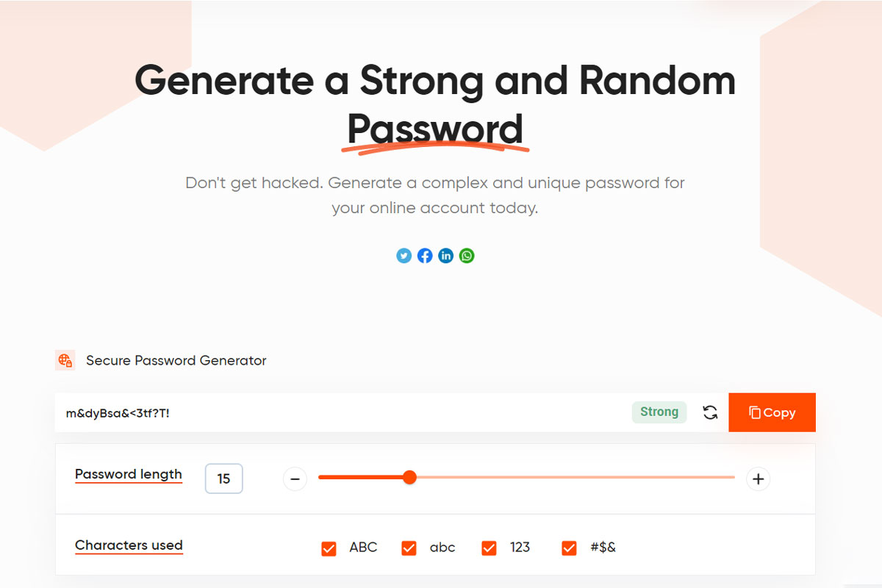
Task: Click the password length number field
Action: click(223, 479)
